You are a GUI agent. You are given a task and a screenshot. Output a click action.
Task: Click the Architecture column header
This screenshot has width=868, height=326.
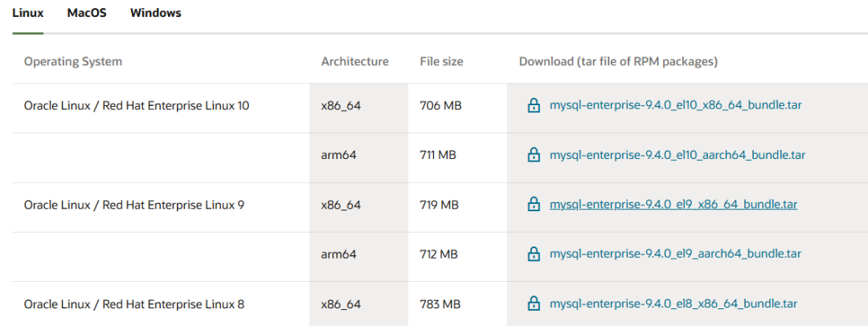pyautogui.click(x=354, y=61)
